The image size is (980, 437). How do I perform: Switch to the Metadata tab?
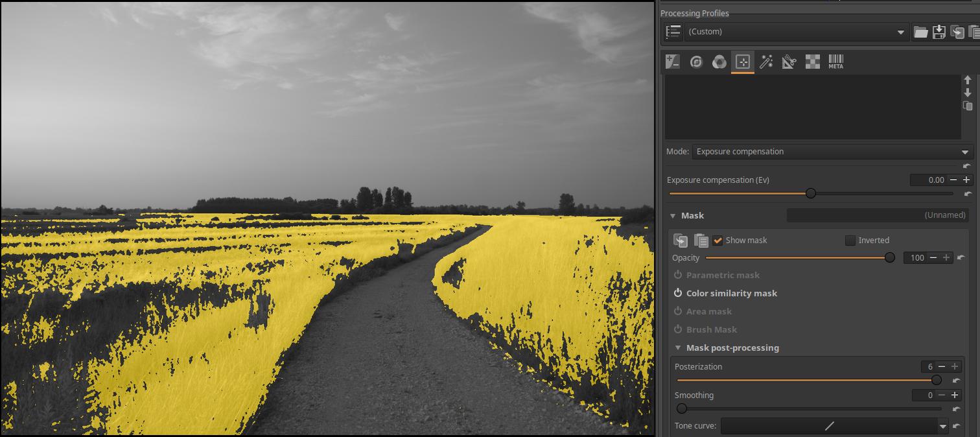pyautogui.click(x=835, y=62)
